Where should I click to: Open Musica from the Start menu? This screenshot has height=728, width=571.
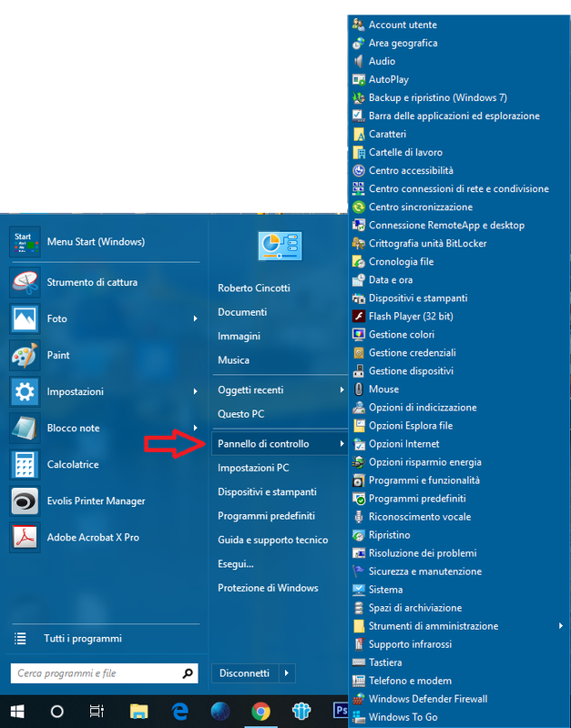pos(233,360)
